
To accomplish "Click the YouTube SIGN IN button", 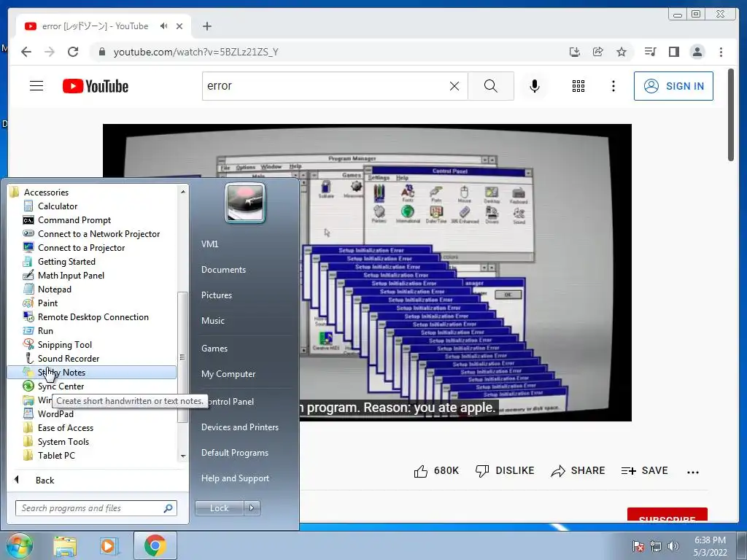I will [673, 86].
